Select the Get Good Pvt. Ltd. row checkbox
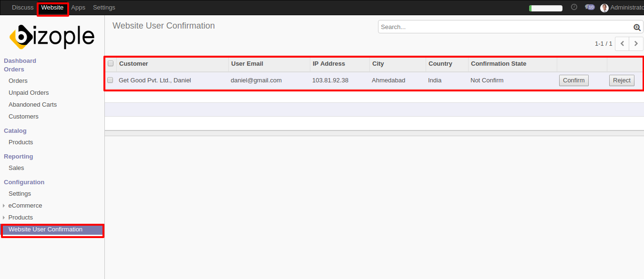This screenshot has height=279, width=644. pyautogui.click(x=110, y=80)
